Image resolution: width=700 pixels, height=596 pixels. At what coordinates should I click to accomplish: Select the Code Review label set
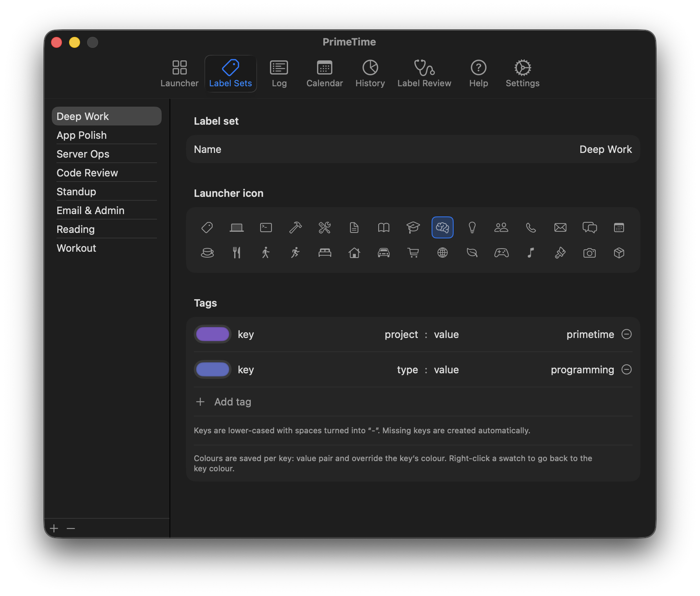pos(107,173)
